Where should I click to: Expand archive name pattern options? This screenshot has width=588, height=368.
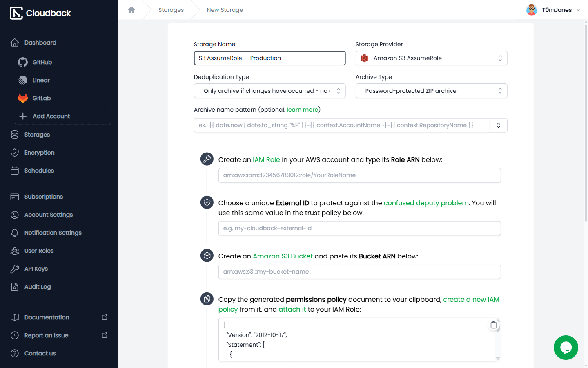coord(499,126)
